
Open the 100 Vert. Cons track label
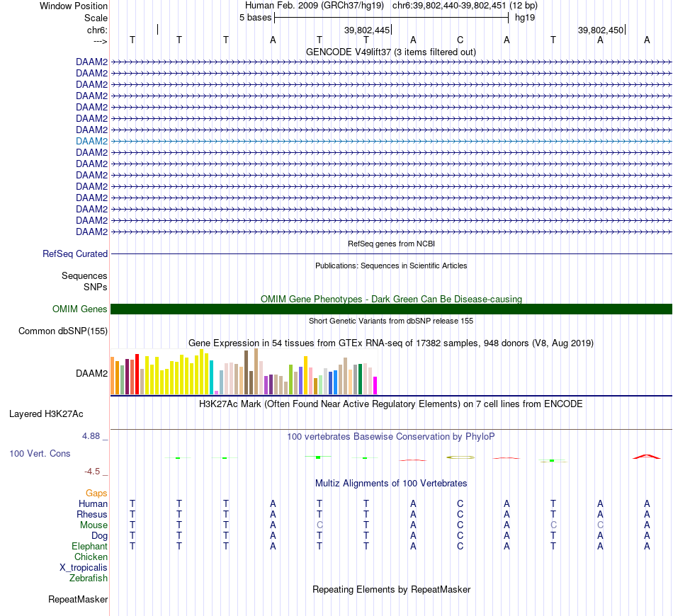pyautogui.click(x=40, y=453)
